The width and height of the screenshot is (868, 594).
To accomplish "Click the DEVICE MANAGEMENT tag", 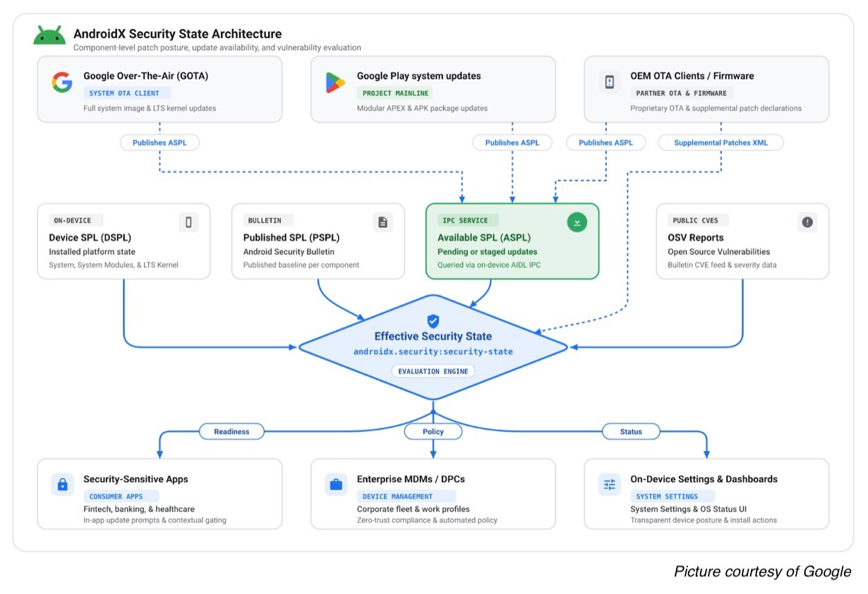I will [x=406, y=497].
